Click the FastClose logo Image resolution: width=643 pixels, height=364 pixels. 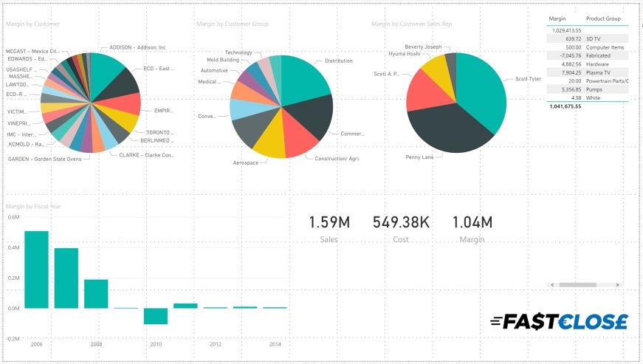[559, 321]
